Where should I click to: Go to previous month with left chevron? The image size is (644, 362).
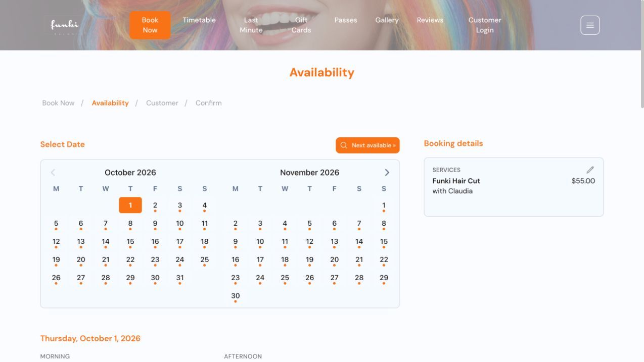(53, 173)
